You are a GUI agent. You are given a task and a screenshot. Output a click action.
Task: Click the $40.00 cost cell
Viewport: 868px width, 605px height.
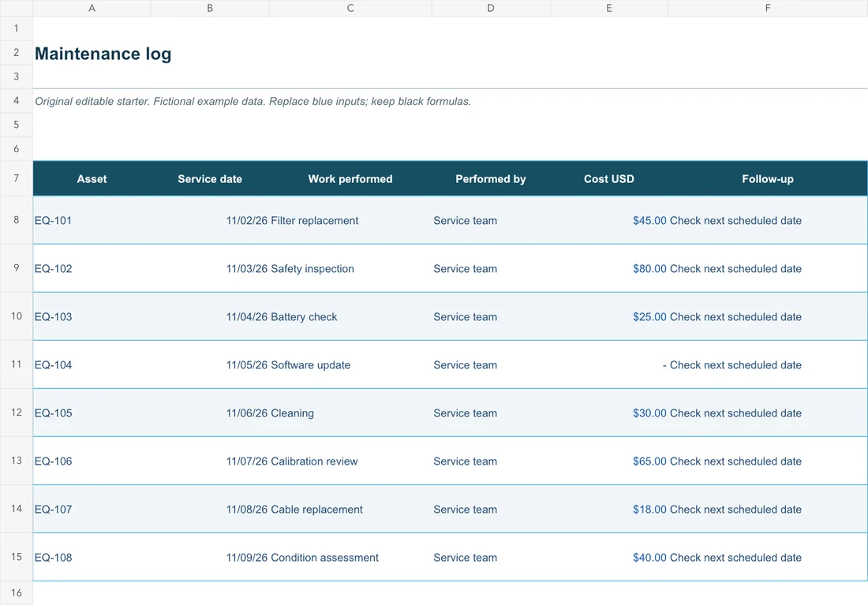click(609, 558)
